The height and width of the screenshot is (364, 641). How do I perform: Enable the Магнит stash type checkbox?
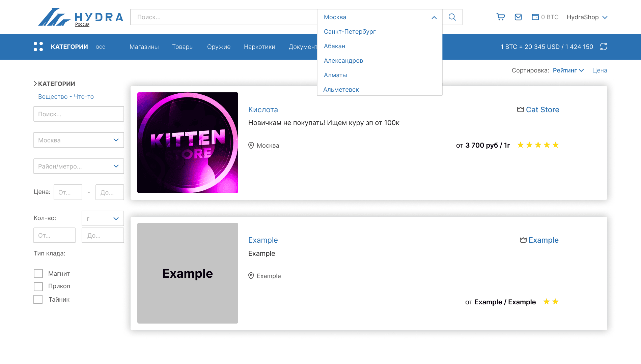[38, 273]
